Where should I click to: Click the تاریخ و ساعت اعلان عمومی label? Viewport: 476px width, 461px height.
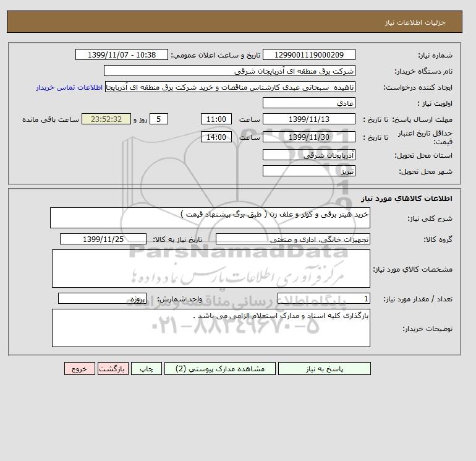pyautogui.click(x=216, y=55)
